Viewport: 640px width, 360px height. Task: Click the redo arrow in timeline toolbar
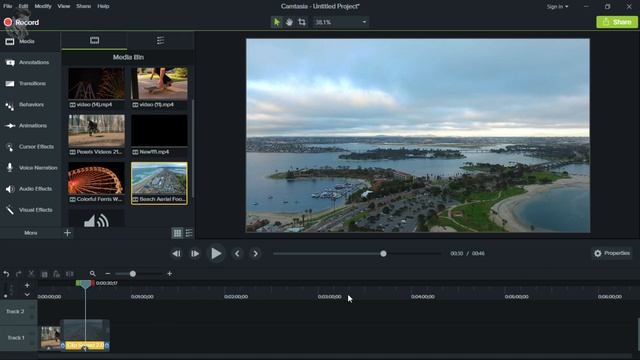click(18, 274)
